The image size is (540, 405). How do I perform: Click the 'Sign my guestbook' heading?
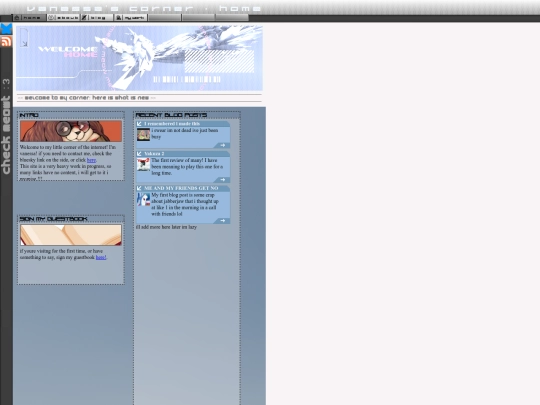click(53, 219)
